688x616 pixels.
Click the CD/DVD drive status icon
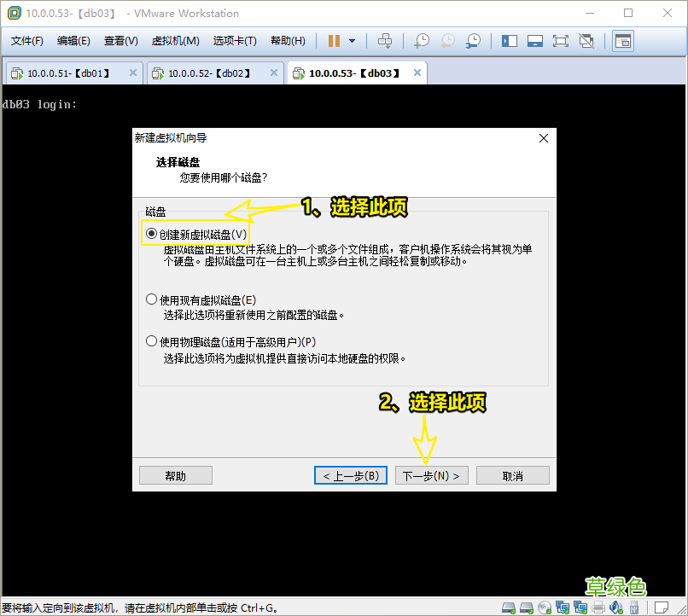click(x=545, y=607)
